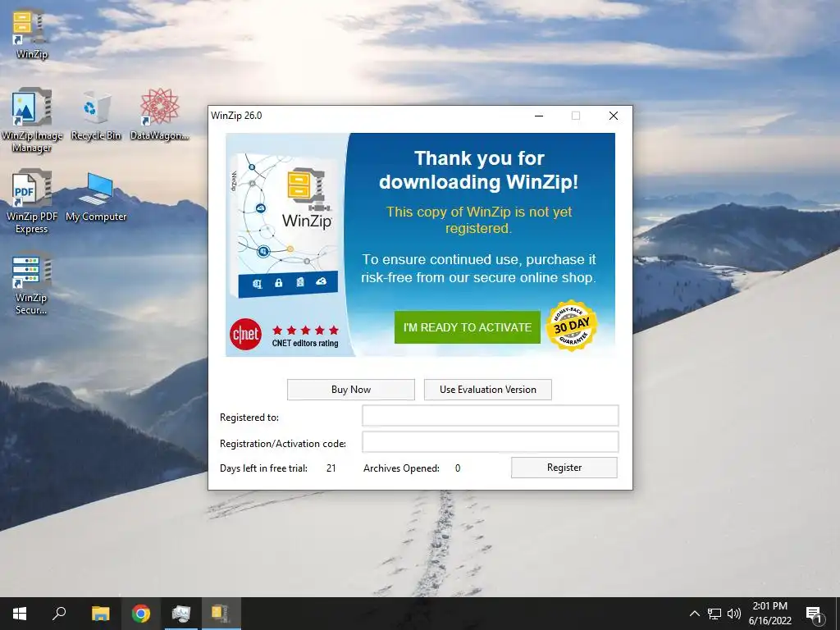Click the CNET editors rating stars
The height and width of the screenshot is (630, 840).
(305, 330)
